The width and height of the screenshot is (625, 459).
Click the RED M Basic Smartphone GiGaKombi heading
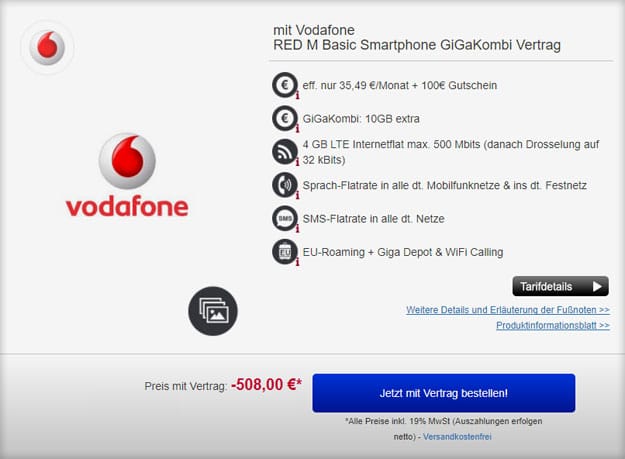pos(417,45)
